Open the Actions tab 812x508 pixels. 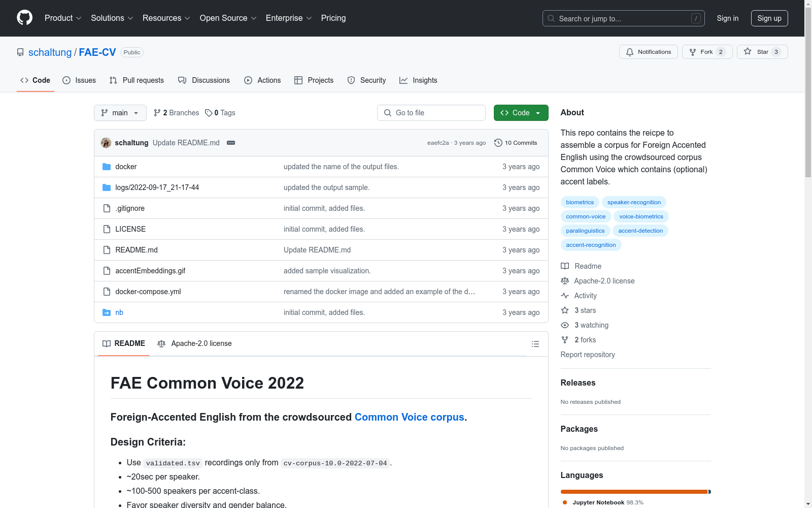tap(262, 80)
